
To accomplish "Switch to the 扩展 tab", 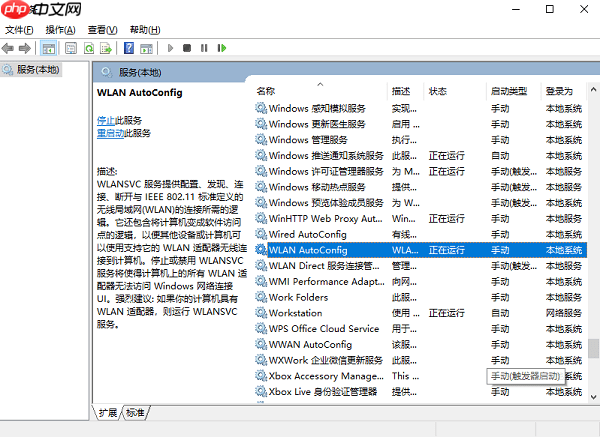I will pos(108,413).
